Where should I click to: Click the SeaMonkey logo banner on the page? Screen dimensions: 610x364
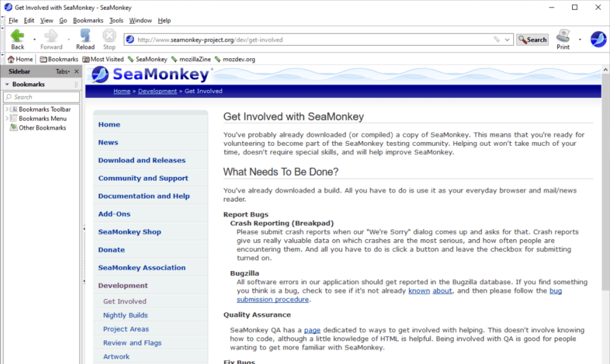point(152,75)
